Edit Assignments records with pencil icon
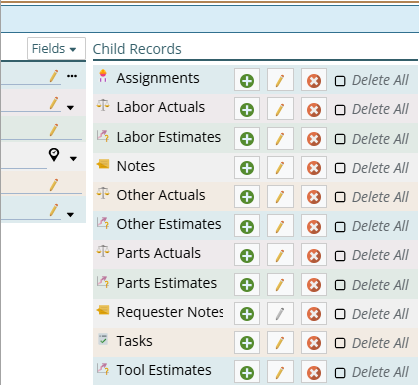The width and height of the screenshot is (419, 385). (280, 80)
